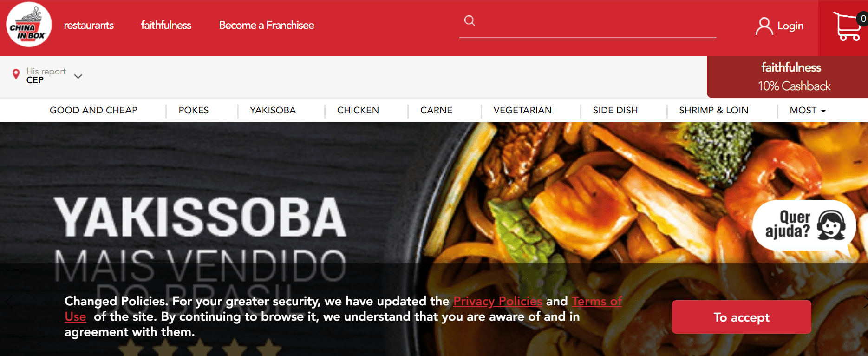The width and height of the screenshot is (868, 356).
Task: Select the POKES category tab
Action: [194, 110]
